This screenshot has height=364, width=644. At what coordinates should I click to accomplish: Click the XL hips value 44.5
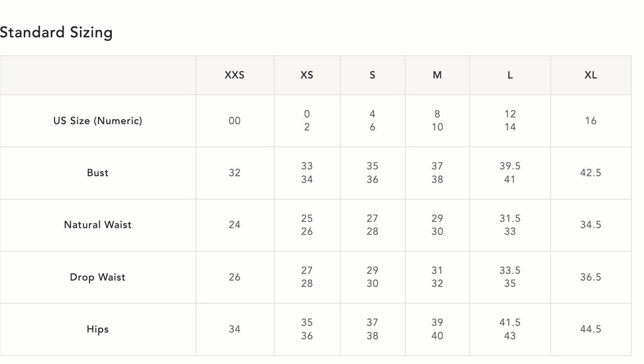point(591,329)
